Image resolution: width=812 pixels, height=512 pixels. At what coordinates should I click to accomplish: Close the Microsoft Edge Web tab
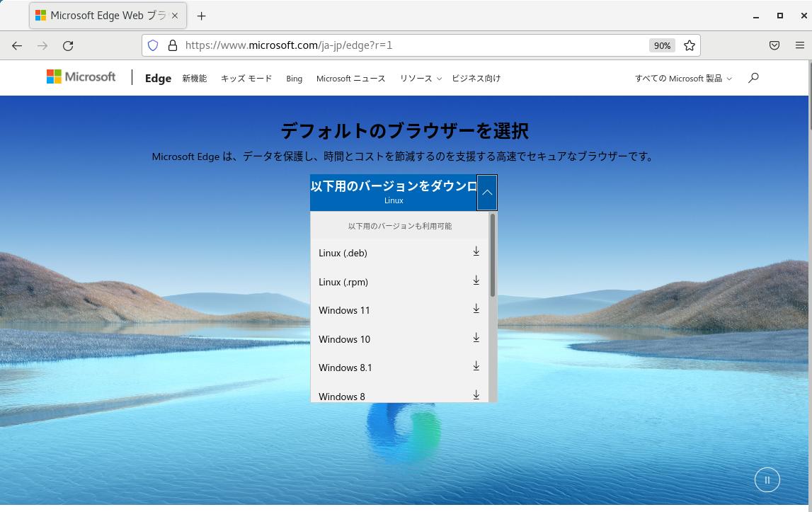pyautogui.click(x=175, y=16)
